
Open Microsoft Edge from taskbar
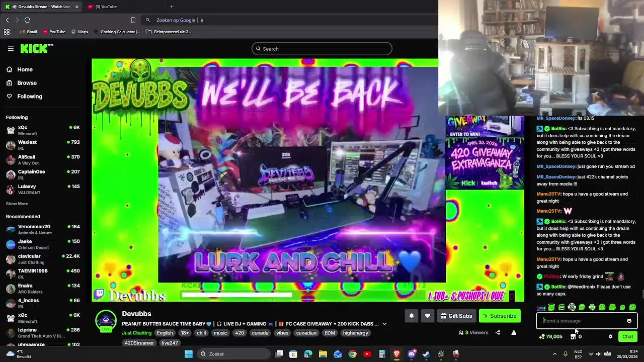(x=308, y=354)
